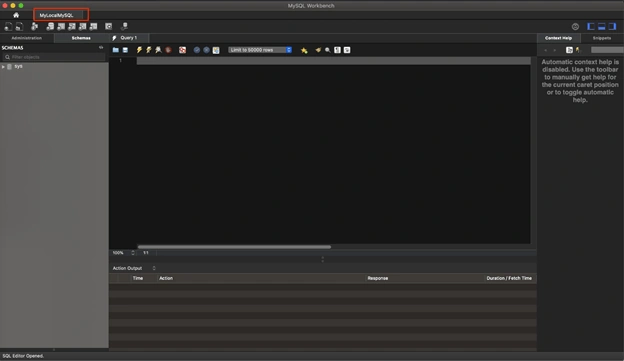Stop the running query
The image size is (624, 361).
(x=168, y=50)
